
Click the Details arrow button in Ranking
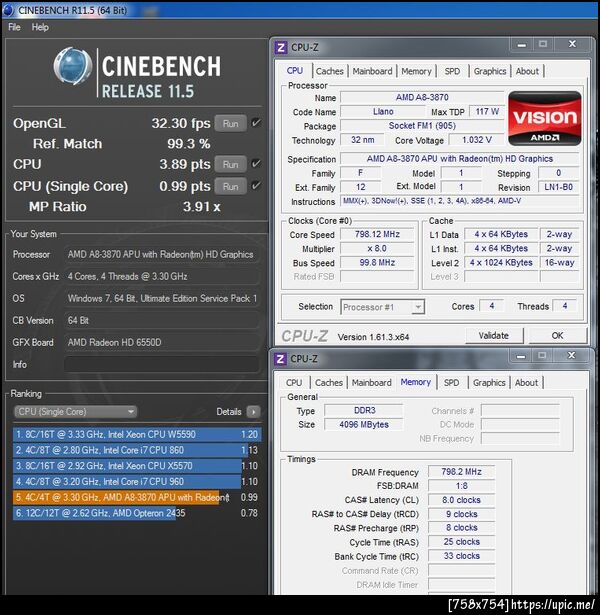pos(253,412)
